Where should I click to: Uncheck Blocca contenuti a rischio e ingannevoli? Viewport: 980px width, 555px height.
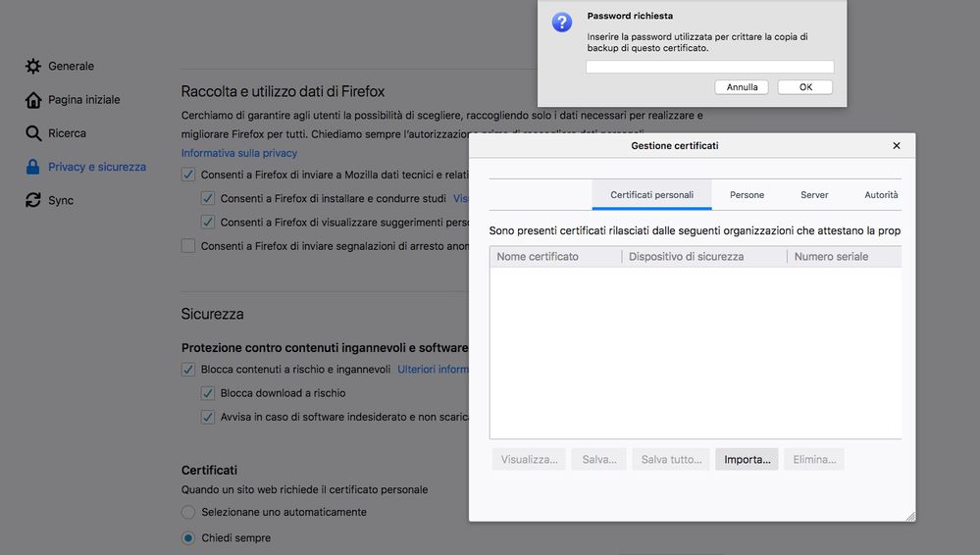(188, 370)
